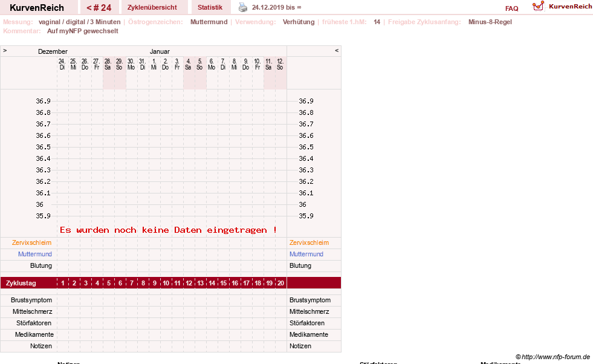This screenshot has height=364, width=593.
Task: Select the left Zervixschleim row label
Action: tap(32, 242)
